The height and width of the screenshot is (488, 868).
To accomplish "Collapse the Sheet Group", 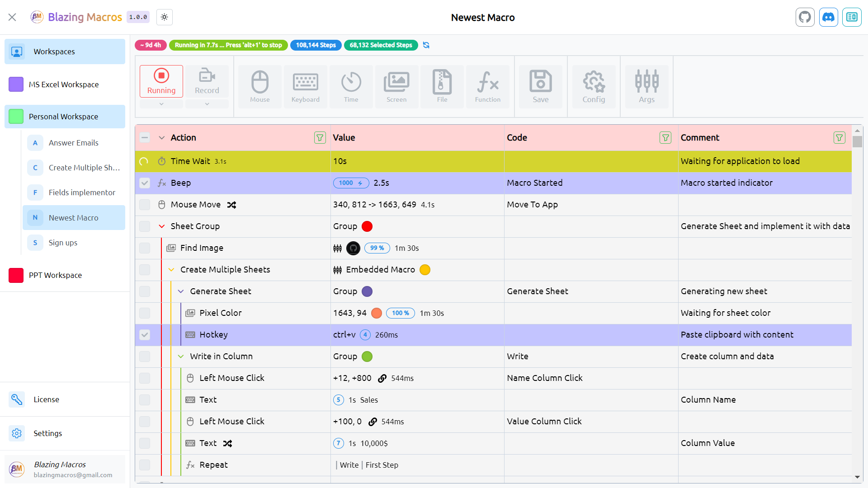I will click(162, 226).
